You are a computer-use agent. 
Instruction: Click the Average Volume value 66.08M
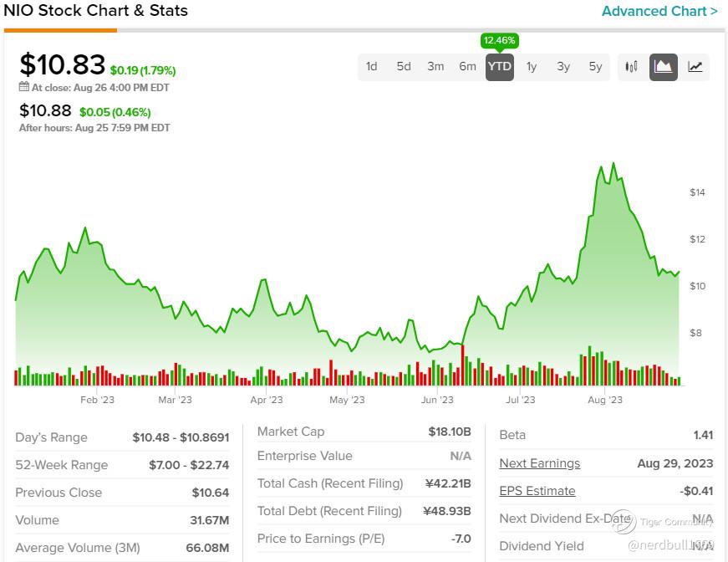click(x=207, y=548)
